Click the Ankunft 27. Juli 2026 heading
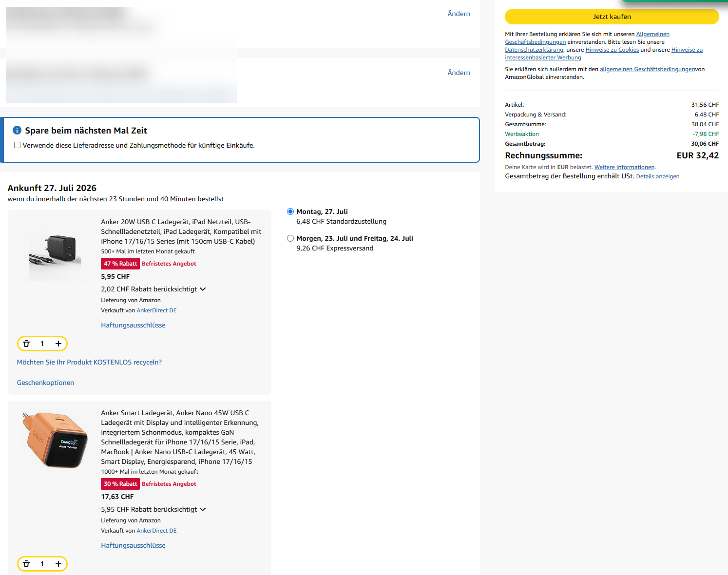728x575 pixels. click(x=52, y=188)
